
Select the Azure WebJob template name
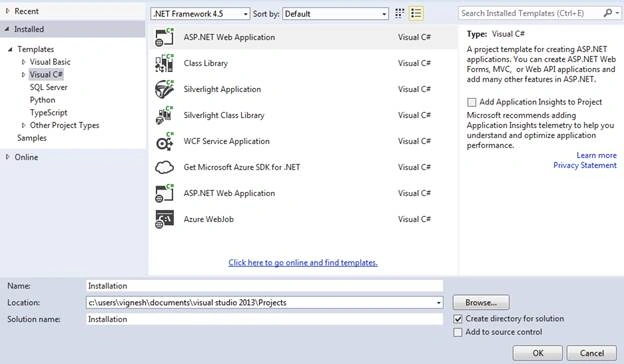[209, 219]
